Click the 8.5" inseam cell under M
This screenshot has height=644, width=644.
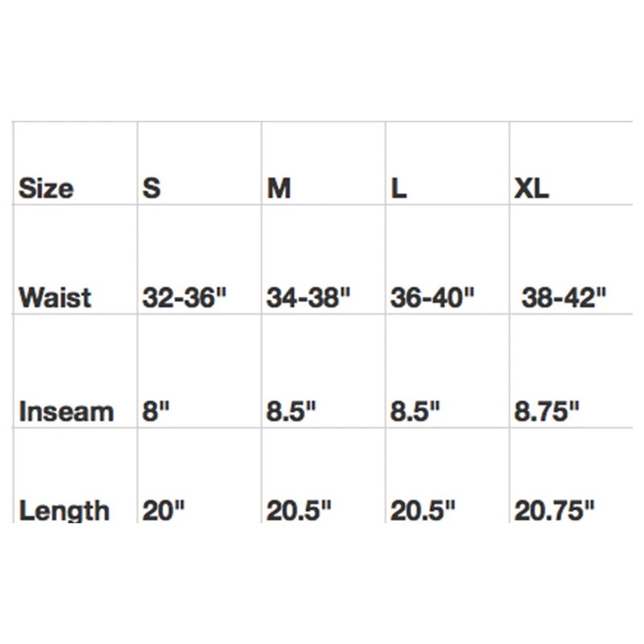point(291,411)
